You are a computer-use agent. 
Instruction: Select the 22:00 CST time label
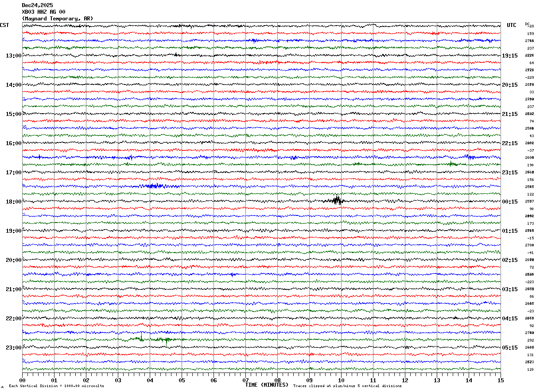click(13, 319)
